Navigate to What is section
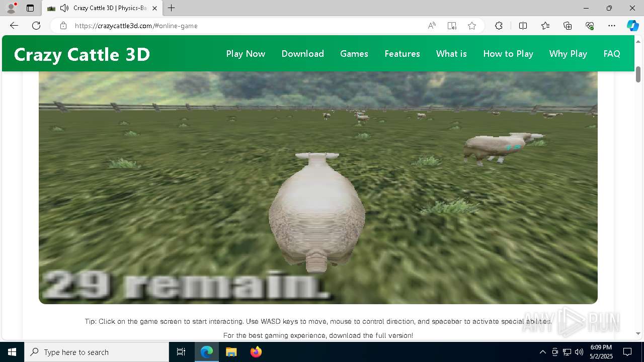The image size is (644, 362). (x=451, y=54)
